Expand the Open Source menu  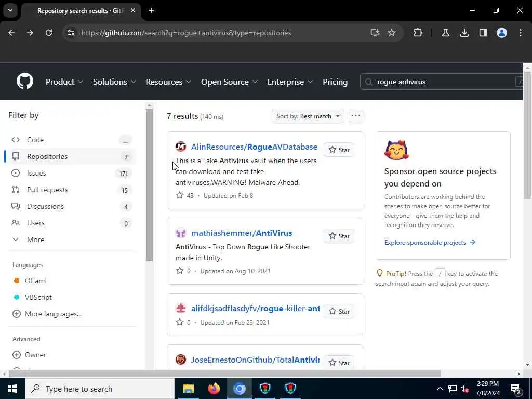(229, 82)
